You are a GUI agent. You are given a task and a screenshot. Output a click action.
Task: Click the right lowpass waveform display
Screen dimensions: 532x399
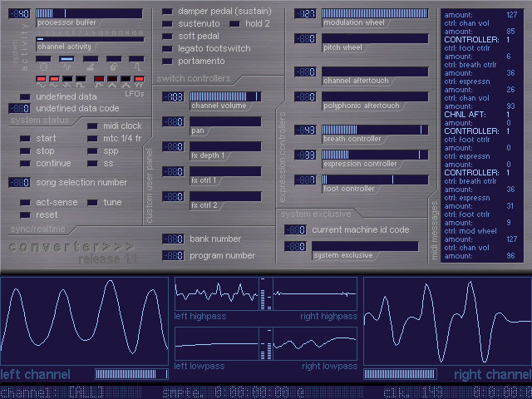point(315,343)
